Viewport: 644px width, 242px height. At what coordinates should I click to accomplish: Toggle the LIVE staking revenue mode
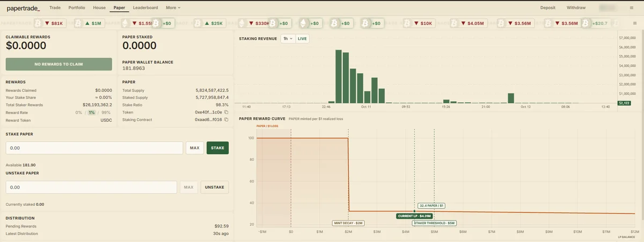302,39
